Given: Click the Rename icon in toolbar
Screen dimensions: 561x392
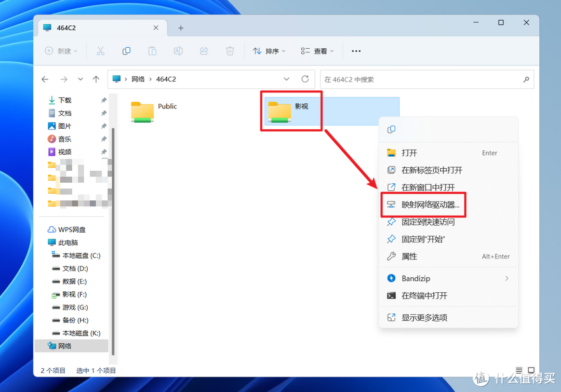Looking at the screenshot, I should click(x=178, y=51).
